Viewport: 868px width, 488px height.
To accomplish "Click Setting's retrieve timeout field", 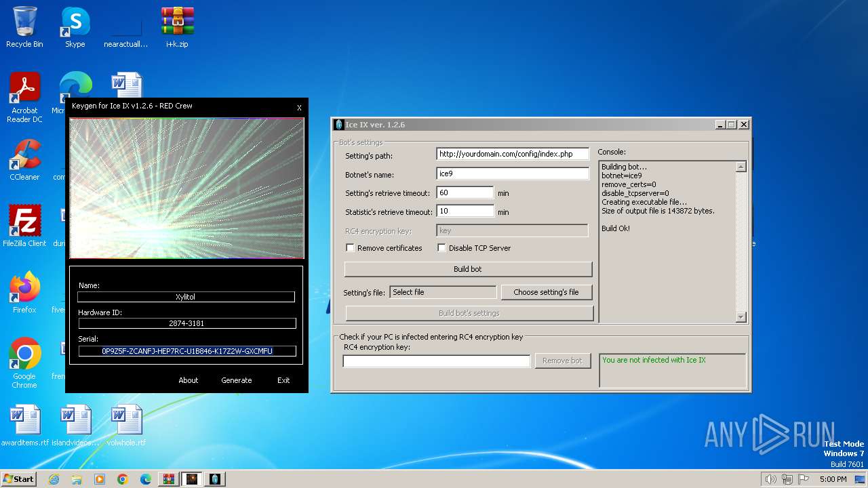I will [465, 192].
